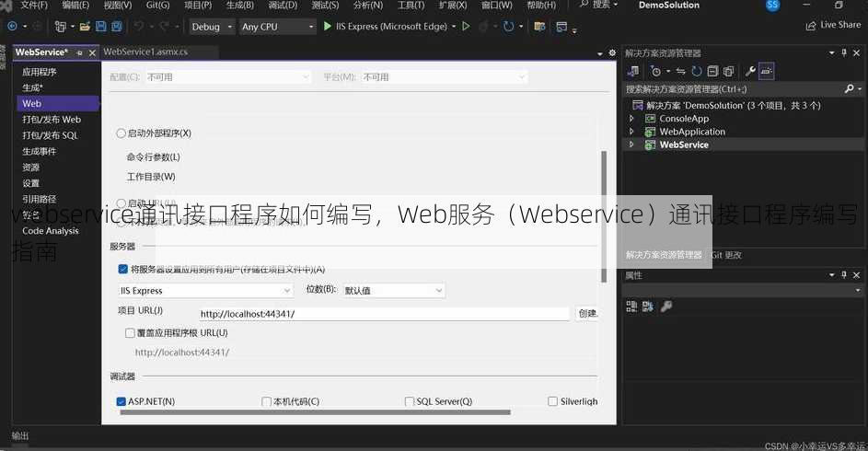
Task: Click the window layout toolbar icon
Action: point(561,26)
